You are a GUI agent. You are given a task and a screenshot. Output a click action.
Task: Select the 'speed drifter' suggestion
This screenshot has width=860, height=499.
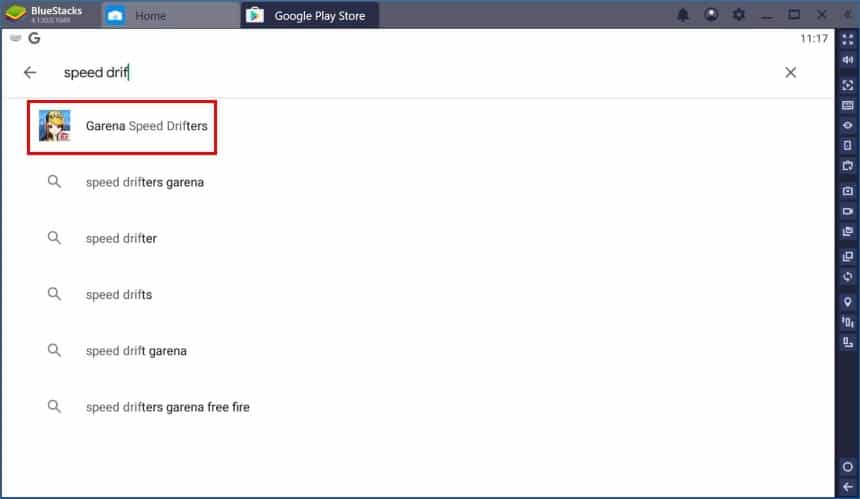pyautogui.click(x=121, y=239)
